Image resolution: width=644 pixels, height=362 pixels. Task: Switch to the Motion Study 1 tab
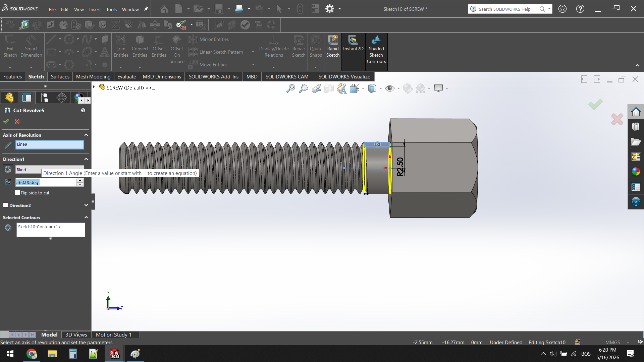114,335
